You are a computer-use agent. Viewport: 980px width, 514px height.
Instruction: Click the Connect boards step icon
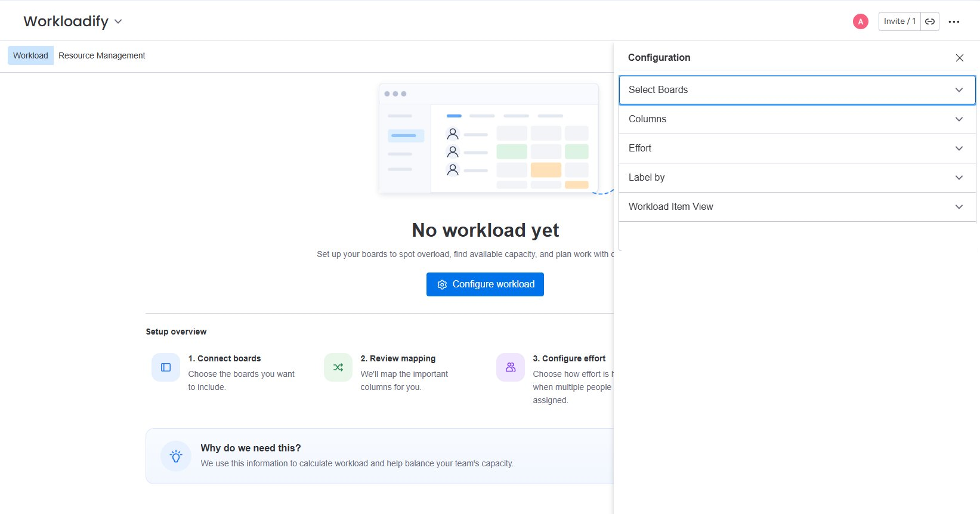(166, 367)
